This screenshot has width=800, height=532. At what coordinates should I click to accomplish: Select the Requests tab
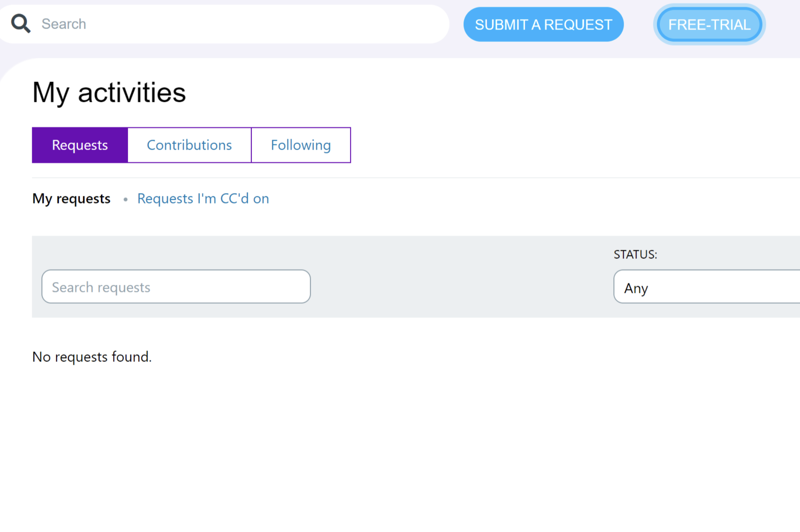tap(80, 145)
